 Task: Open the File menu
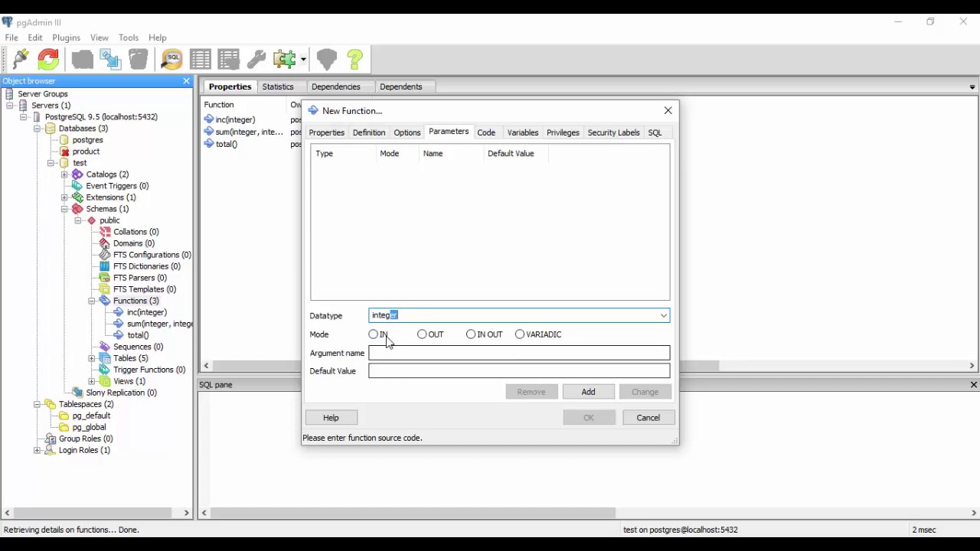pos(11,37)
